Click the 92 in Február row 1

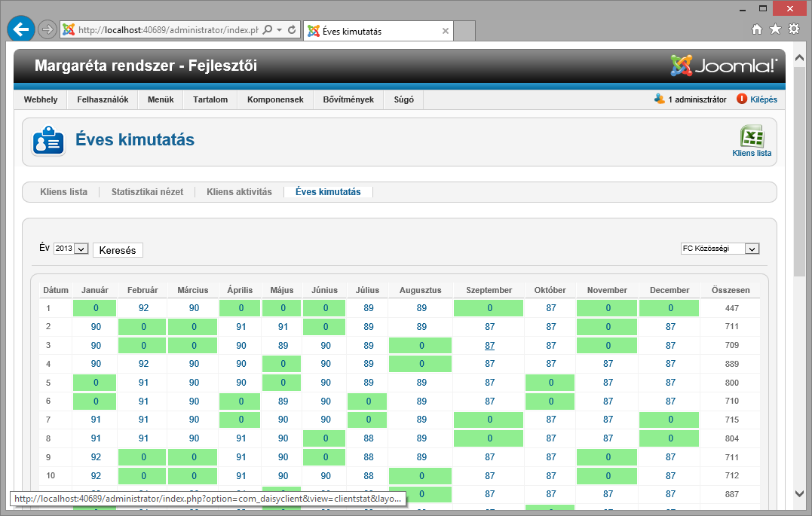tap(143, 308)
